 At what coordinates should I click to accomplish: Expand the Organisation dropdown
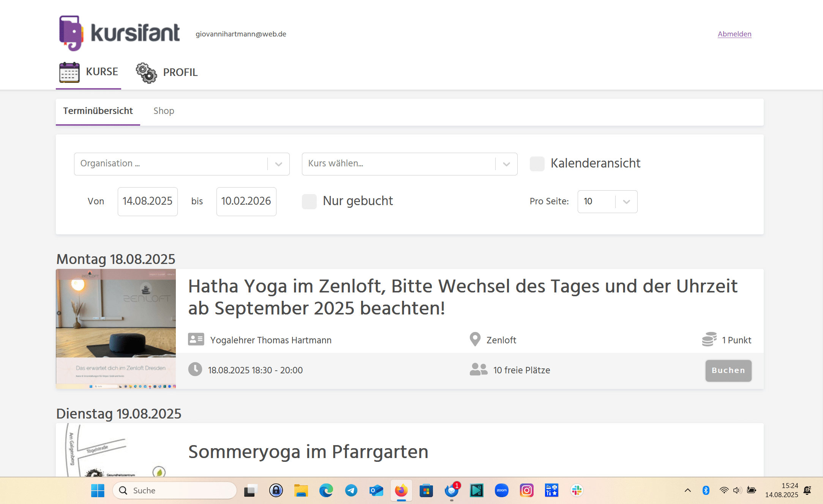pyautogui.click(x=278, y=164)
